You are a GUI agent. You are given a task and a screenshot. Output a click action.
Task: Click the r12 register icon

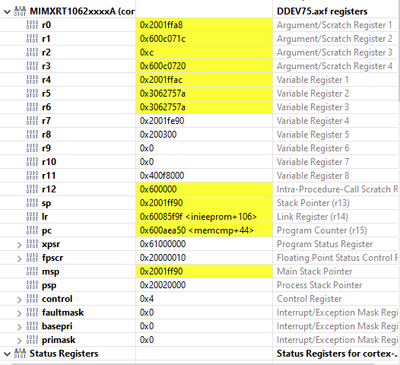pos(32,189)
